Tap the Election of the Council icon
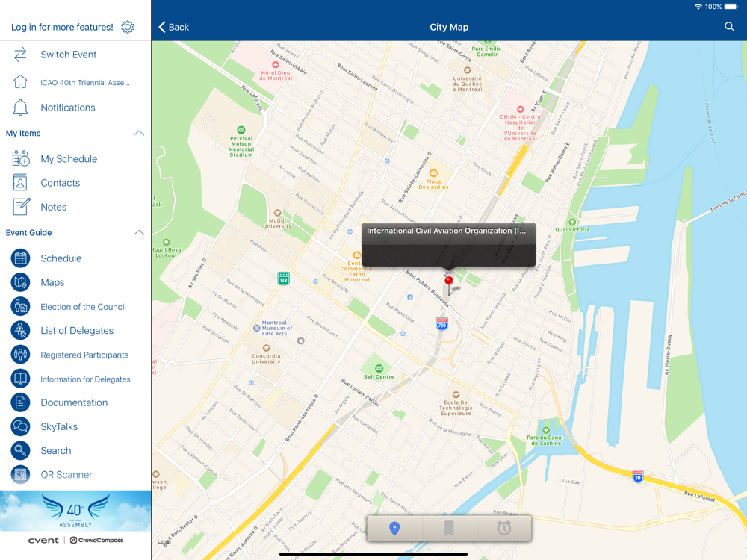 (x=20, y=307)
